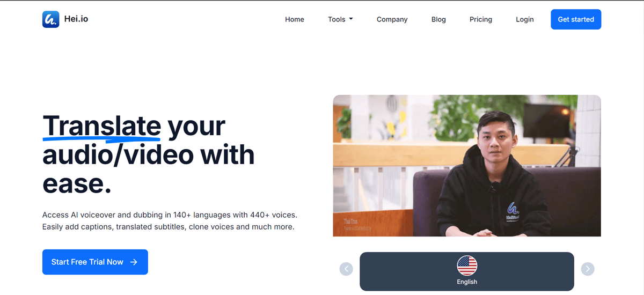The image size is (644, 295).
Task: Open the Company page
Action: (x=392, y=19)
